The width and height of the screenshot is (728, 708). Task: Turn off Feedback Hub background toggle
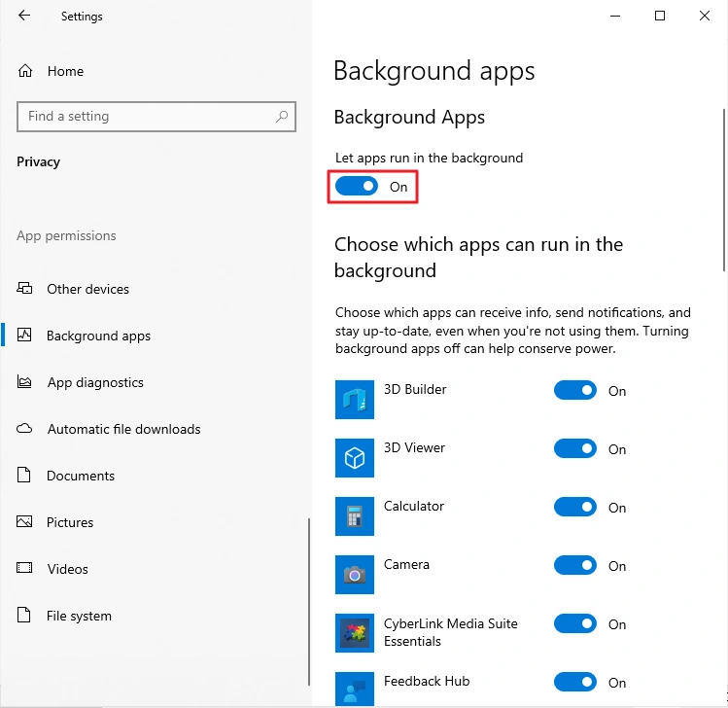[575, 682]
